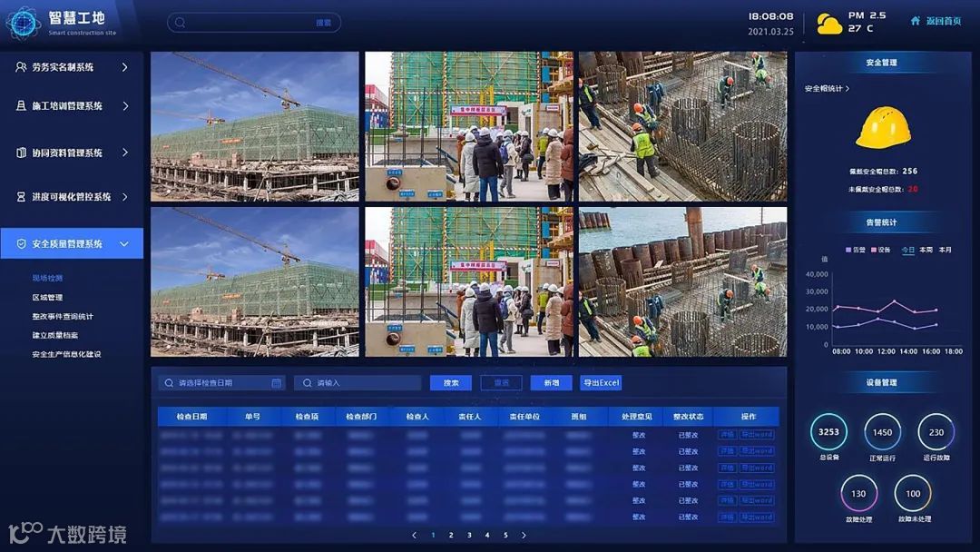Switch alarm chart to 本月 tab

click(945, 250)
